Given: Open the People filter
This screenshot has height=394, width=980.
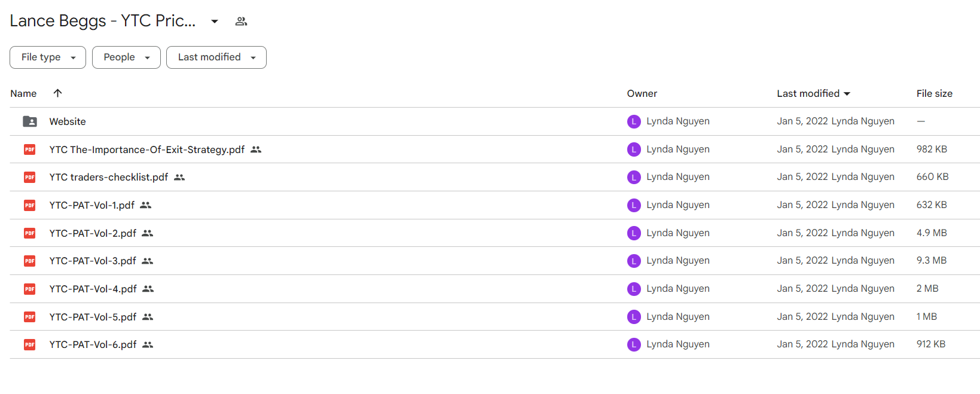Looking at the screenshot, I should pos(126,57).
